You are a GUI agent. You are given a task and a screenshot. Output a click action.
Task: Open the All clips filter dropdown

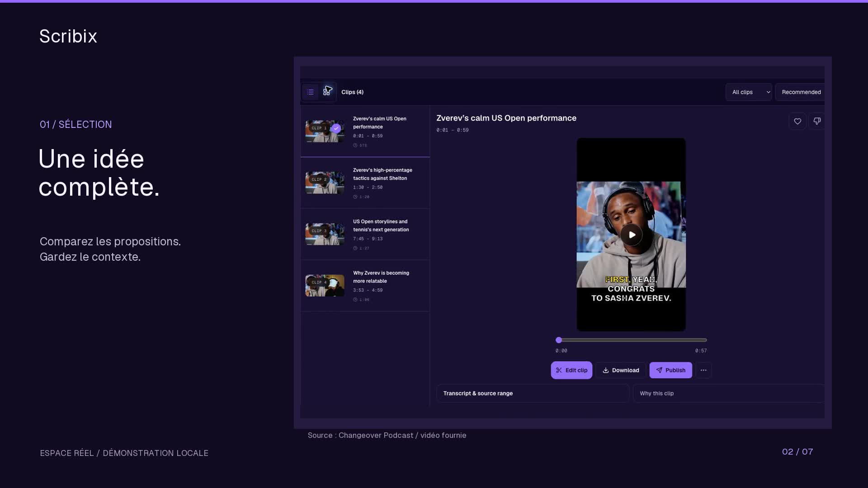[749, 92]
